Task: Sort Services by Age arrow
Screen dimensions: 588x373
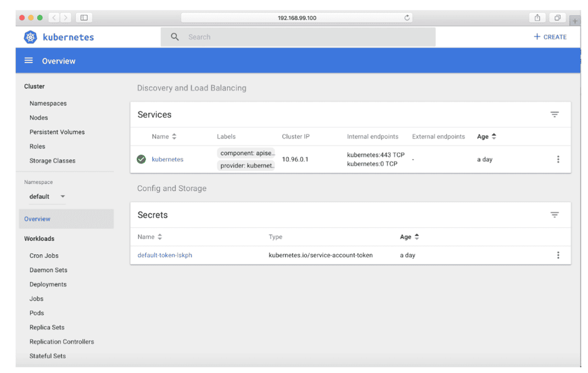Action: click(x=494, y=137)
